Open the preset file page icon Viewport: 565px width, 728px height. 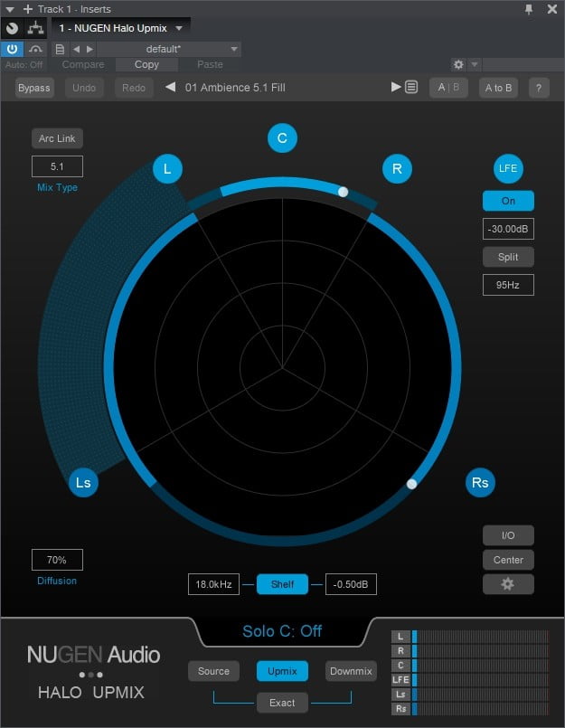coord(60,49)
